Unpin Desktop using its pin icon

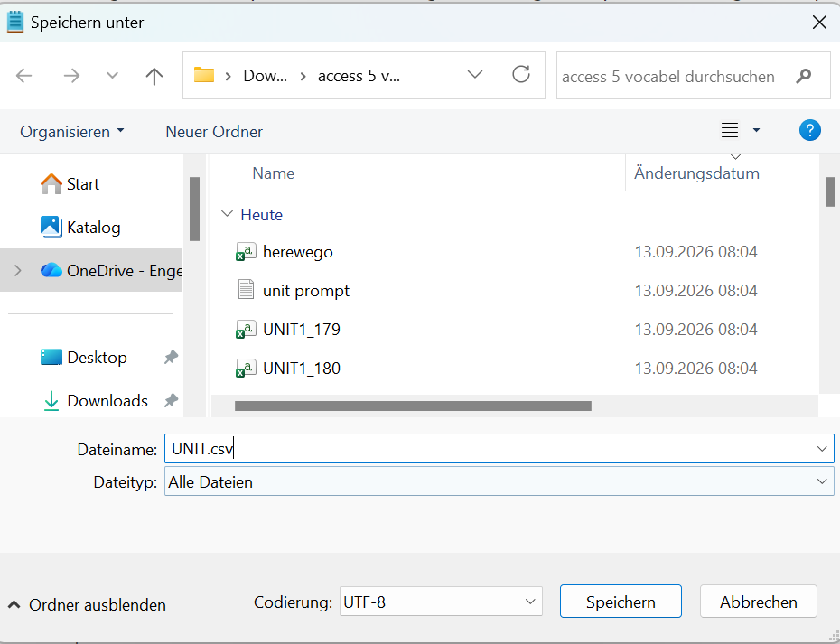click(171, 358)
